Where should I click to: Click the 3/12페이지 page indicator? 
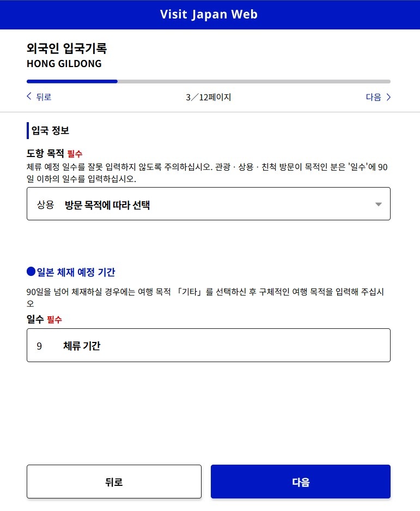(209, 97)
